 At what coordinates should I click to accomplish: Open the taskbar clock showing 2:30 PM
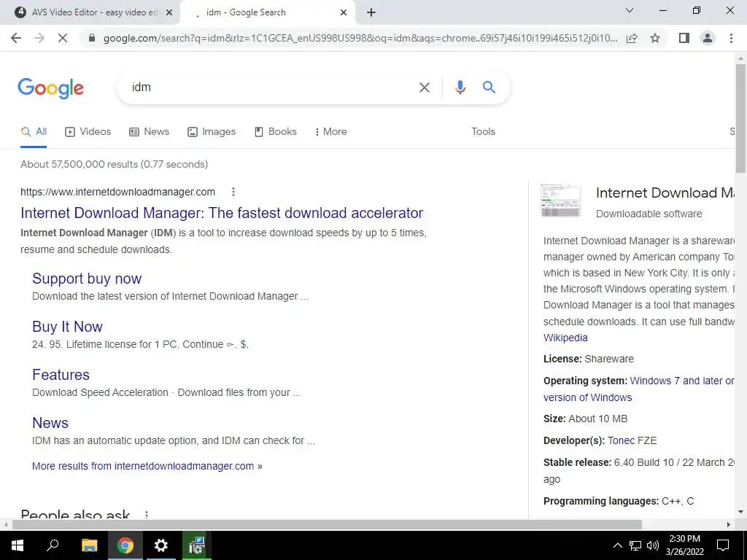(684, 545)
